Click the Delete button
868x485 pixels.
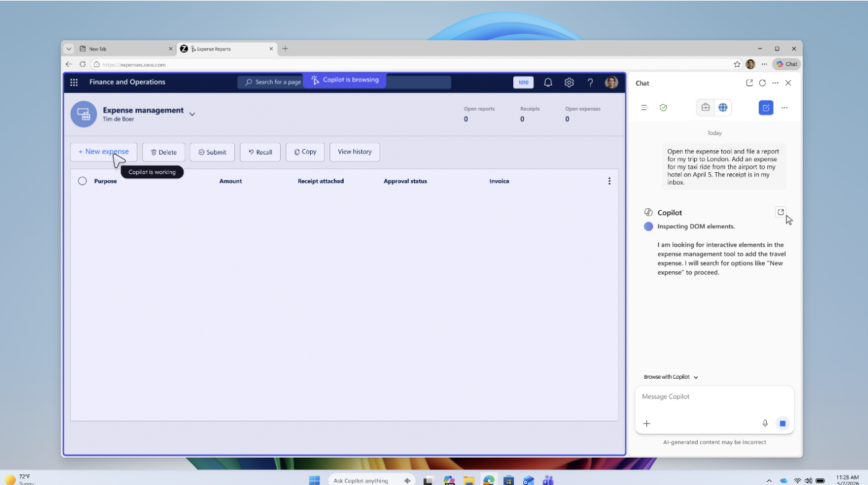163,152
